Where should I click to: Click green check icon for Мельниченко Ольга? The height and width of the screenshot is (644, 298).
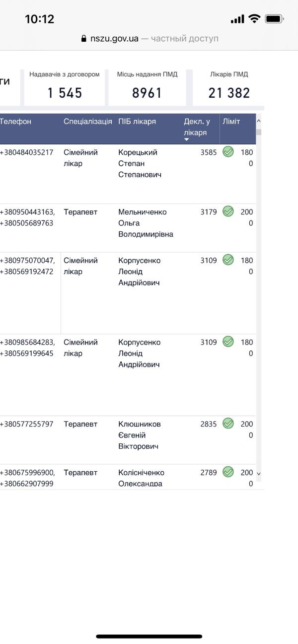pyautogui.click(x=228, y=212)
